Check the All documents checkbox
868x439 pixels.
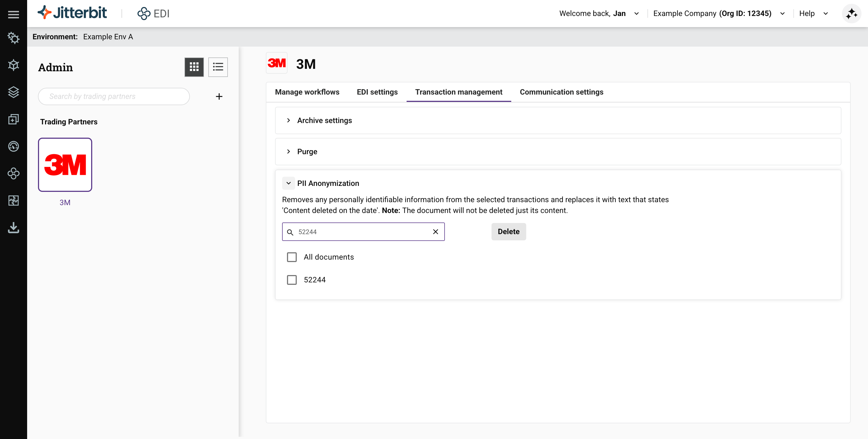point(292,257)
